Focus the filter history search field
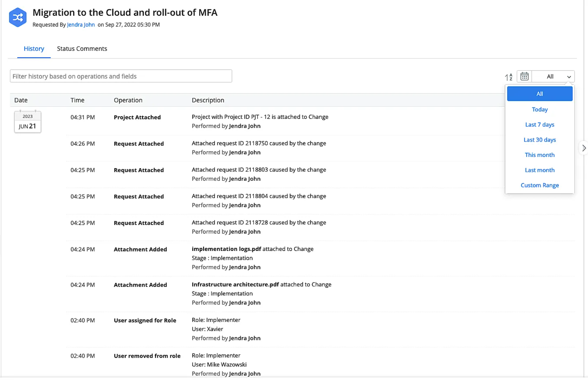 [x=121, y=76]
